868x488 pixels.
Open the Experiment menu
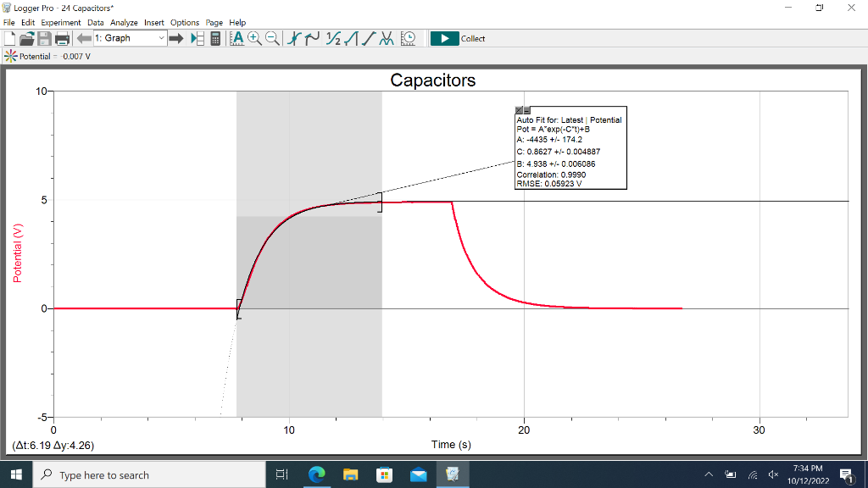pyautogui.click(x=61, y=23)
